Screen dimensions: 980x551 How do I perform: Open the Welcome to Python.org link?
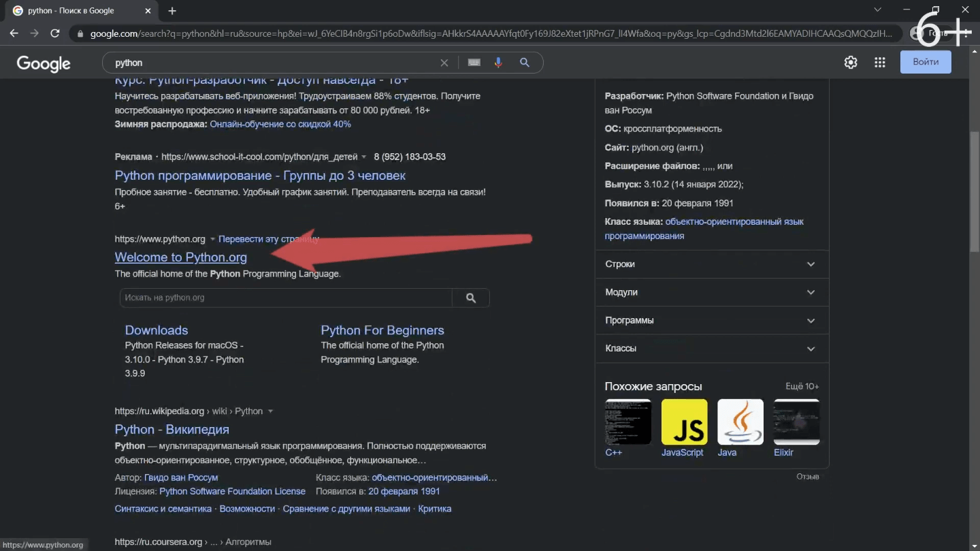click(181, 257)
